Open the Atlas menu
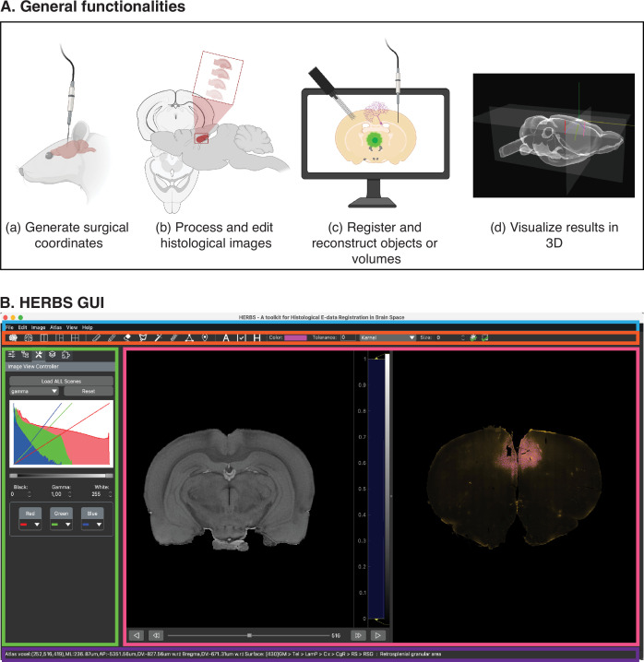644x662 pixels. tap(54, 327)
